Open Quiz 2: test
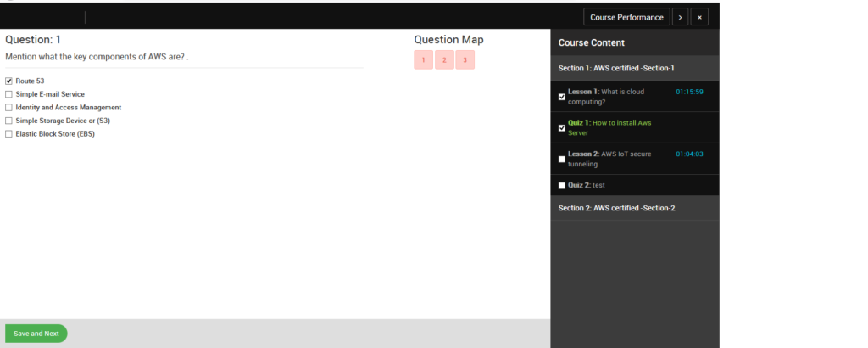Viewport: 868px width, 348px height. pos(587,185)
